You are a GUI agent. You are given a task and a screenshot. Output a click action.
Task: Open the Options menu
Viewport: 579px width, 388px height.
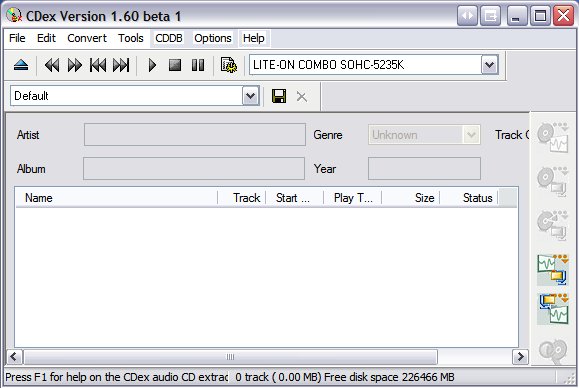[x=213, y=38]
